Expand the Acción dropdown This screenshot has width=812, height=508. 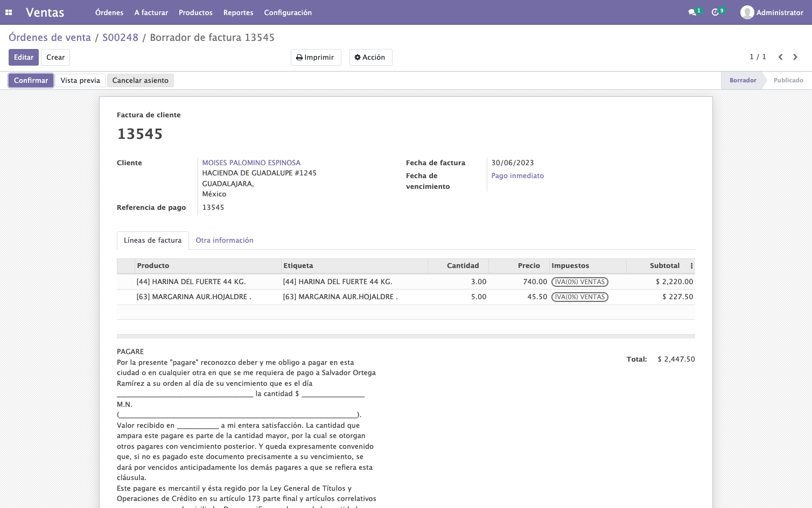click(x=370, y=58)
